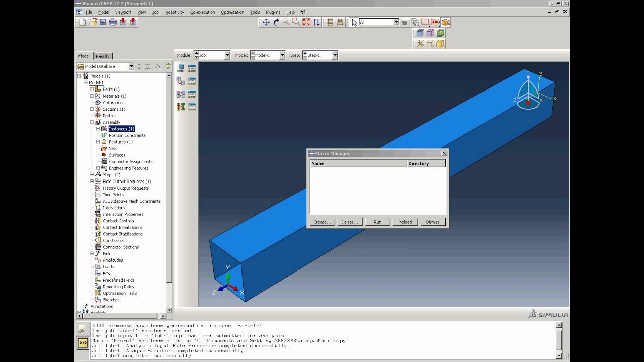Click the Auto-Fit View icon
This screenshot has height=362, width=644.
[306, 22]
